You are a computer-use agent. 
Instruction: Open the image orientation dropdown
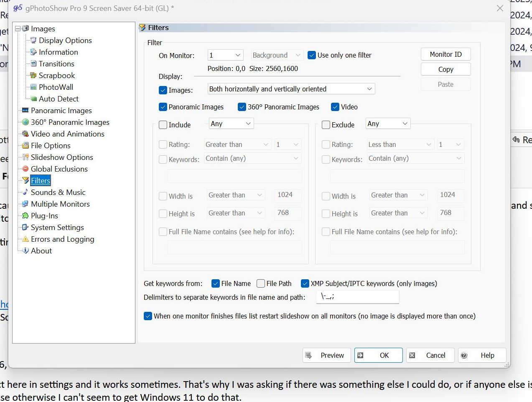pyautogui.click(x=291, y=89)
